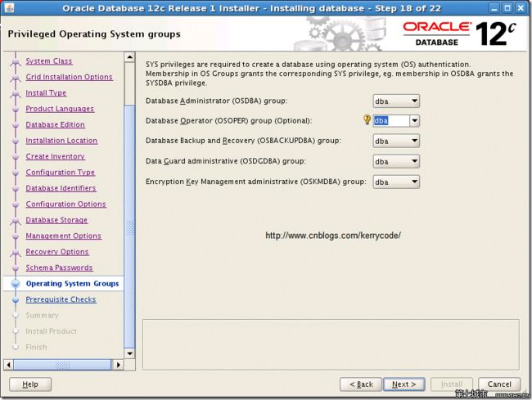Click the Java installer icon in title bar
The image size is (532, 400).
(10, 8)
